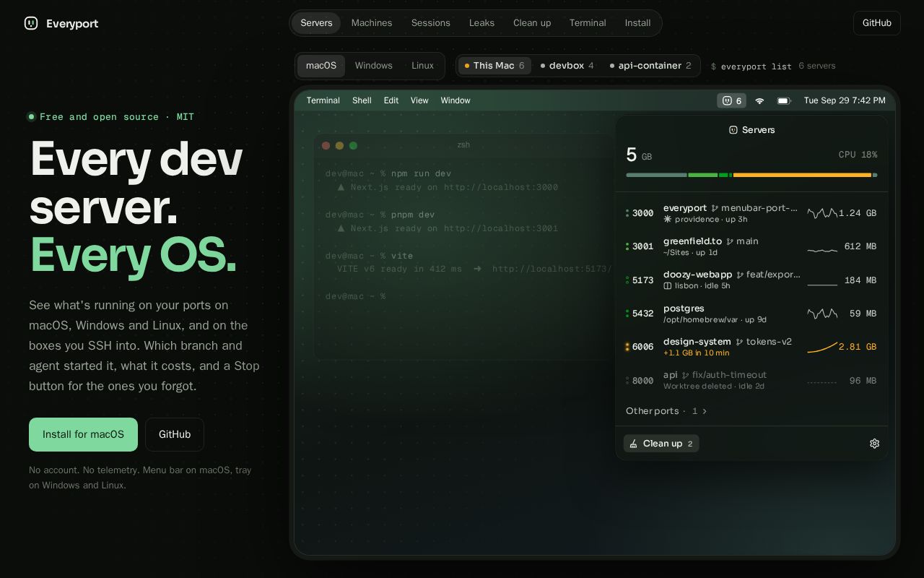Open the Everyport menu bar icon showing 6

731,100
